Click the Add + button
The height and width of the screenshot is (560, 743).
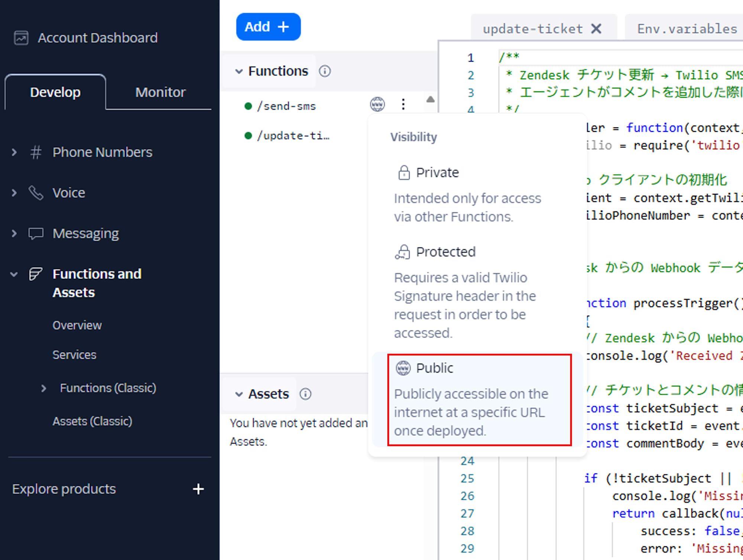pyautogui.click(x=268, y=27)
